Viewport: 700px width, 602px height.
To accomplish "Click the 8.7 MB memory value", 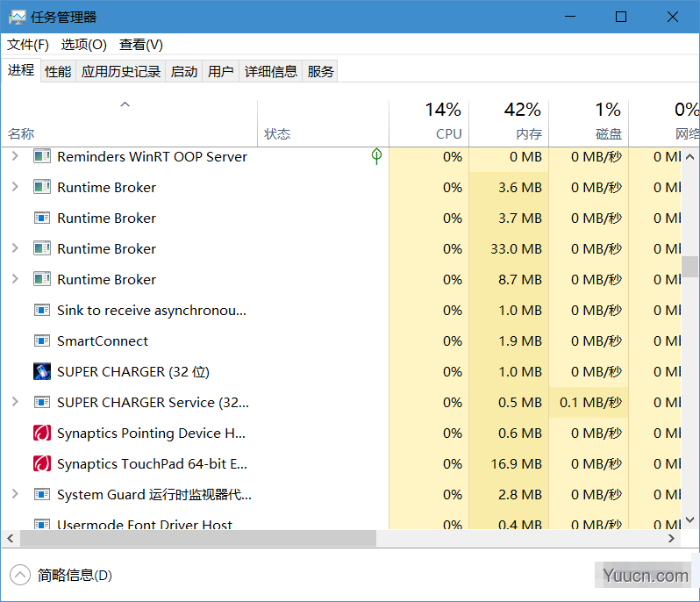I will (x=520, y=280).
